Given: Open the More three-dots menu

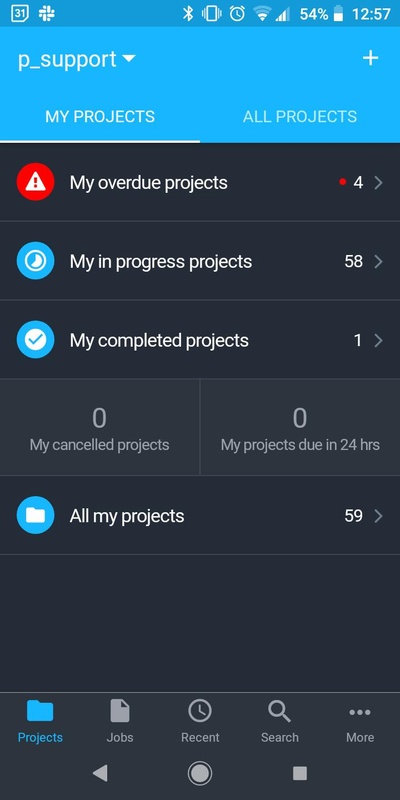Looking at the screenshot, I should click(x=360, y=712).
